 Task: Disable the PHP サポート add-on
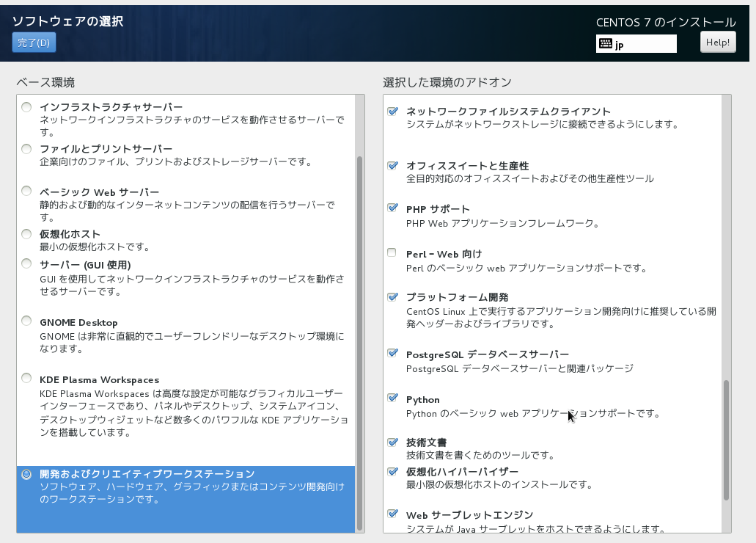(x=392, y=208)
